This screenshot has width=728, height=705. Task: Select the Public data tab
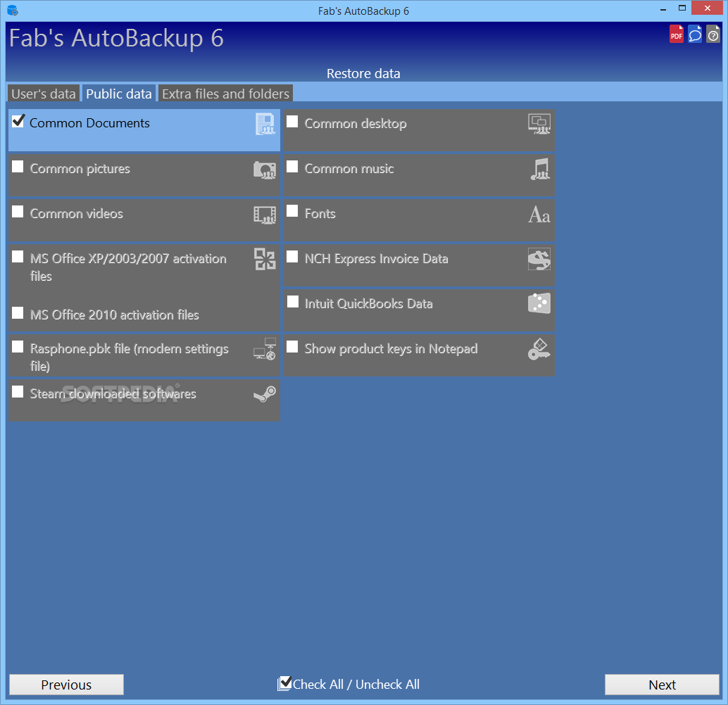pos(119,94)
